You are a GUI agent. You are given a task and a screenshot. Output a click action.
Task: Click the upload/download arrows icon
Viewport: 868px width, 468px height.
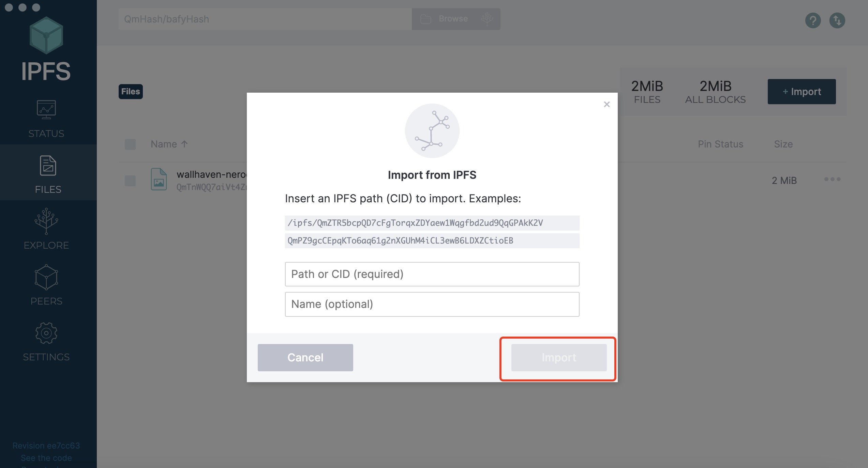(837, 20)
